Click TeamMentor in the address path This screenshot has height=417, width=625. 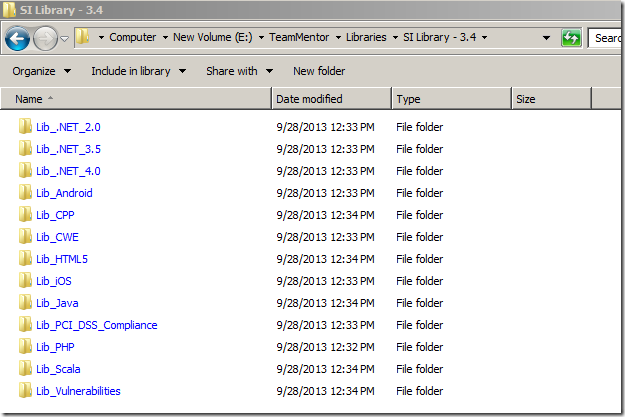point(300,37)
